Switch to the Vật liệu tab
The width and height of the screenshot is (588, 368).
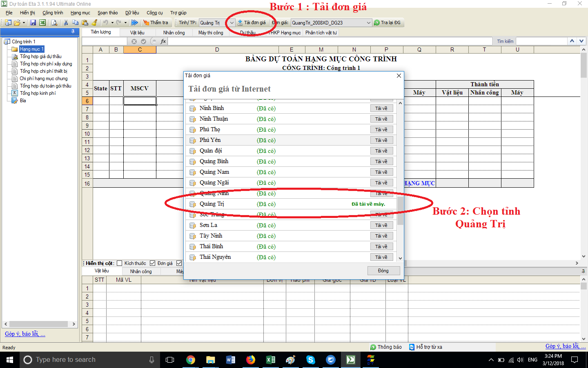tap(137, 33)
